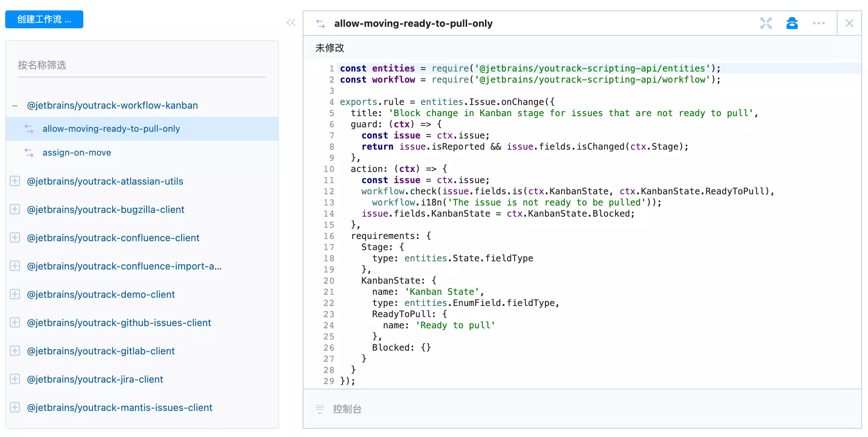868x437 pixels.
Task: Open the three-dots more actions menu
Action: pyautogui.click(x=819, y=23)
